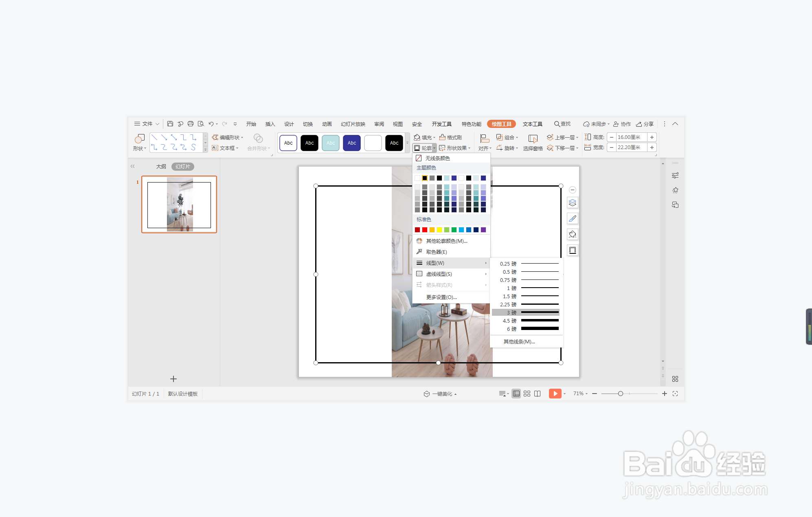Collapse the ribbon with the caret icon
Viewport: 812px width, 517px height.
point(675,124)
